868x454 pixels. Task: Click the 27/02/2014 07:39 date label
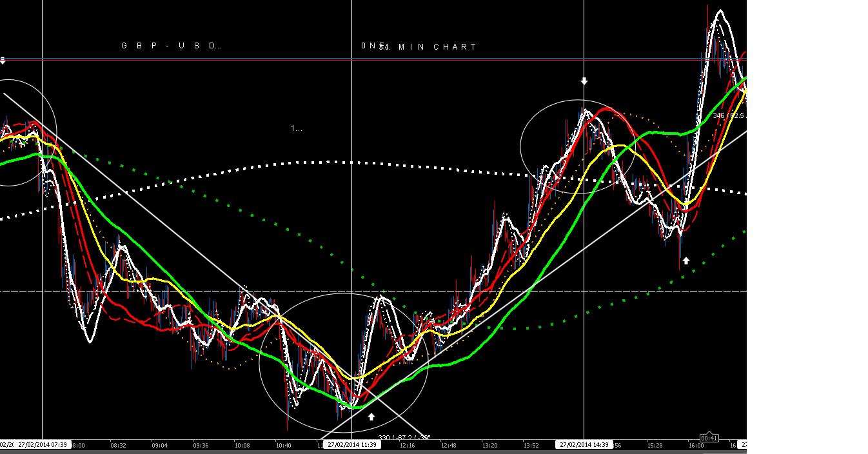[x=43, y=445]
